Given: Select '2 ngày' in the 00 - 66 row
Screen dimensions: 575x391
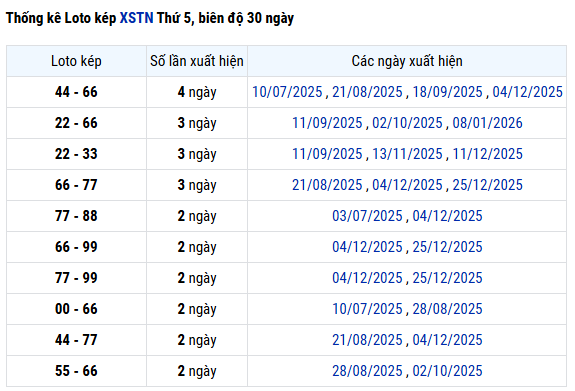Looking at the screenshot, I should [197, 309].
